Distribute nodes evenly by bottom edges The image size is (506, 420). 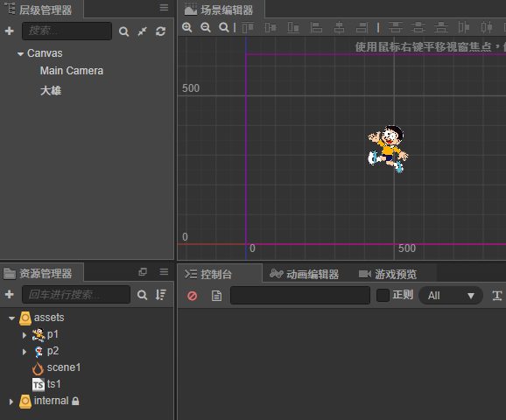click(441, 27)
